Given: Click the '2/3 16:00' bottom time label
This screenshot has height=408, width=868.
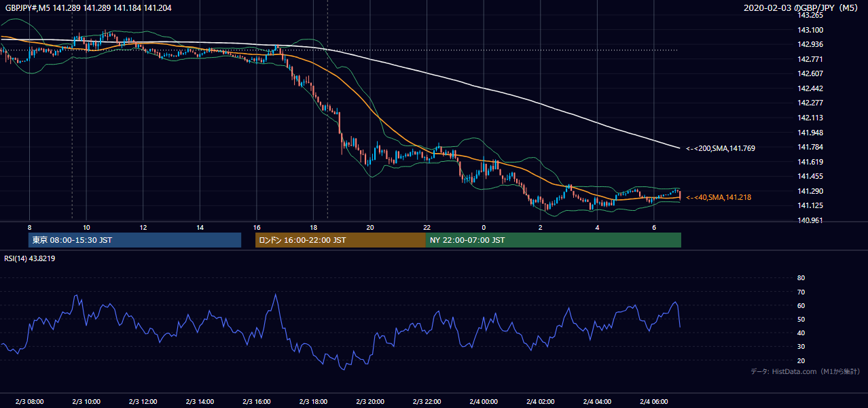Looking at the screenshot, I should click(256, 402).
